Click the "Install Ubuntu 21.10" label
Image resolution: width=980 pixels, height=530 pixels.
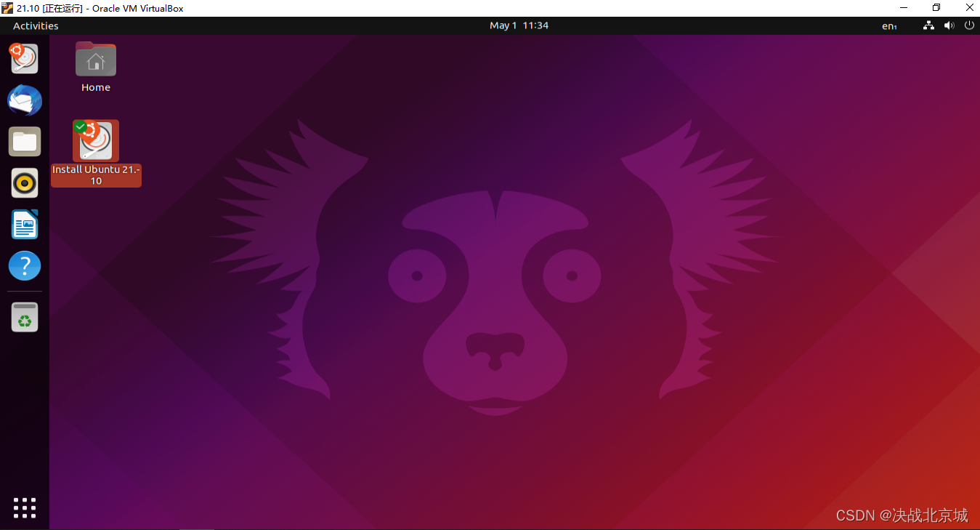click(96, 175)
